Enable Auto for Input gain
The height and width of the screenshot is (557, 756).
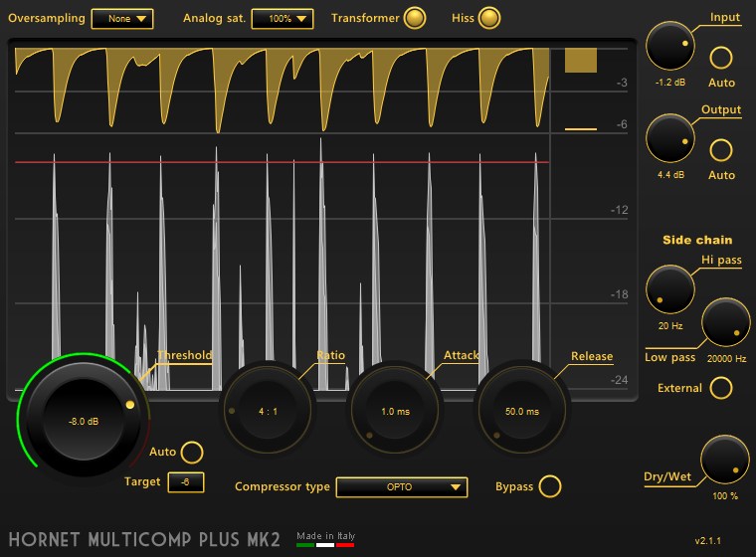click(x=721, y=59)
